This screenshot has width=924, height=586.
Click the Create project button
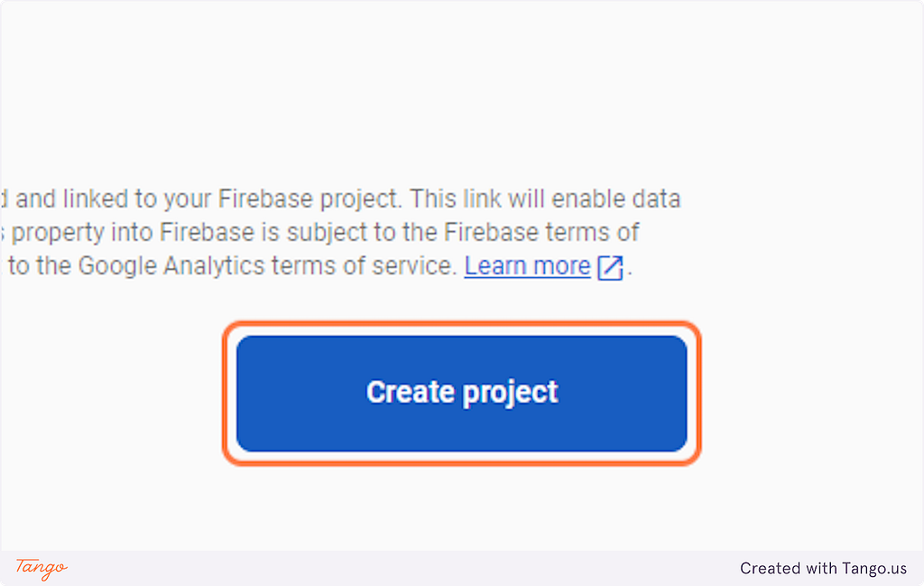click(461, 393)
